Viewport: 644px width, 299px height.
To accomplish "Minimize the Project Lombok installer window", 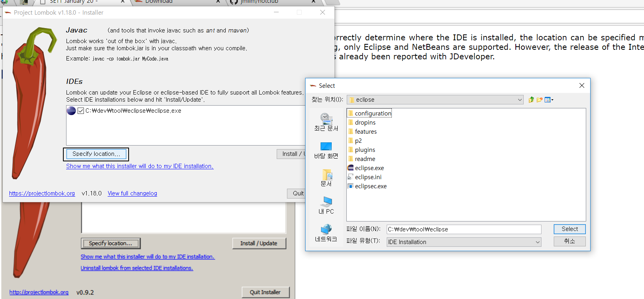I will coord(276,12).
